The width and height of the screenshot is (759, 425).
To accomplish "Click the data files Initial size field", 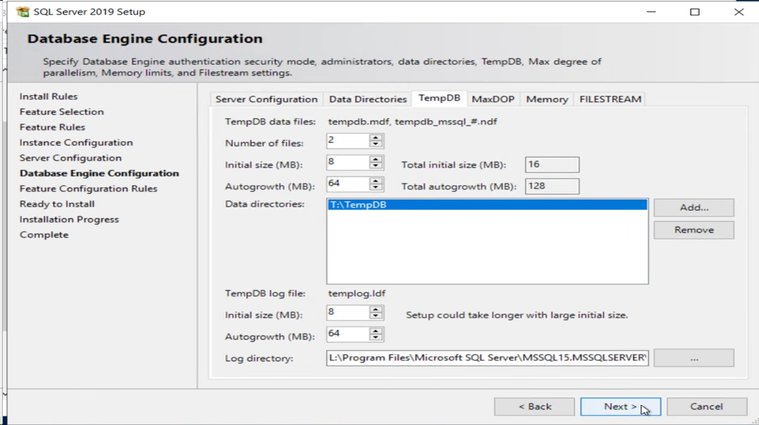I will [348, 162].
